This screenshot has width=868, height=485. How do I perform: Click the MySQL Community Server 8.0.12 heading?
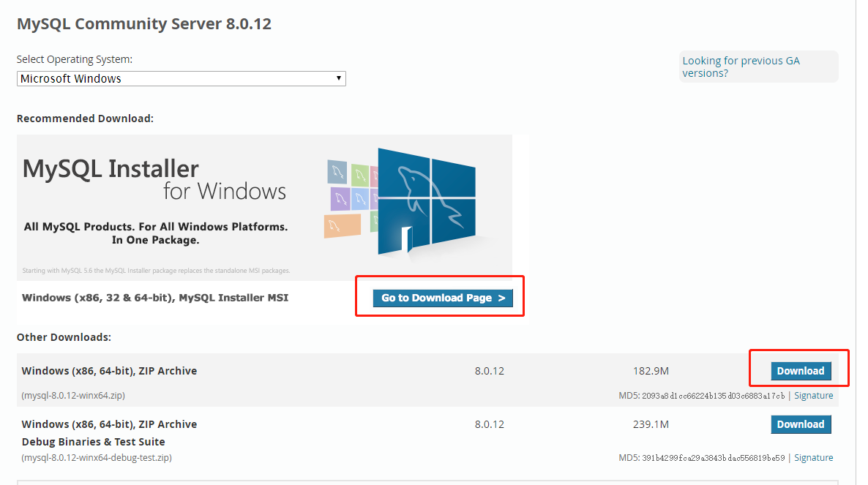coord(144,23)
